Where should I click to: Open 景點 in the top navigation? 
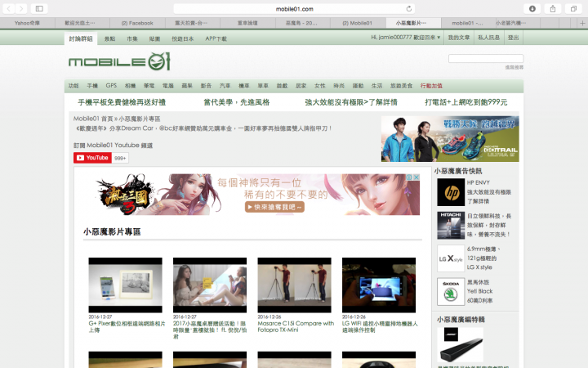pyautogui.click(x=110, y=38)
